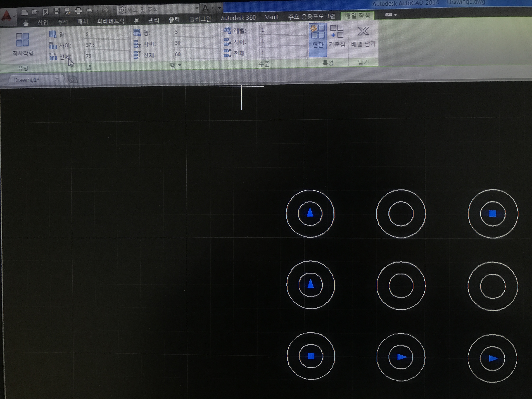Click the row 전체 total distance icon
This screenshot has height=399, width=532.
click(x=137, y=55)
